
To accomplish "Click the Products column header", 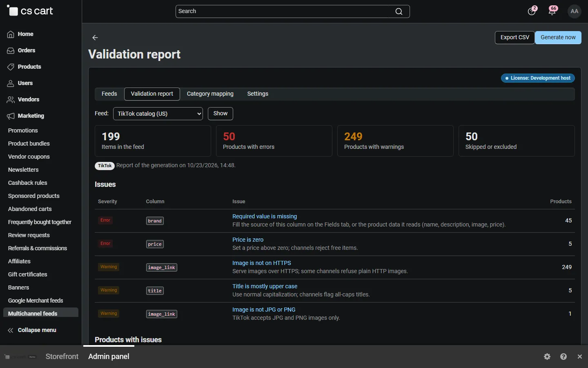I will 561,202.
